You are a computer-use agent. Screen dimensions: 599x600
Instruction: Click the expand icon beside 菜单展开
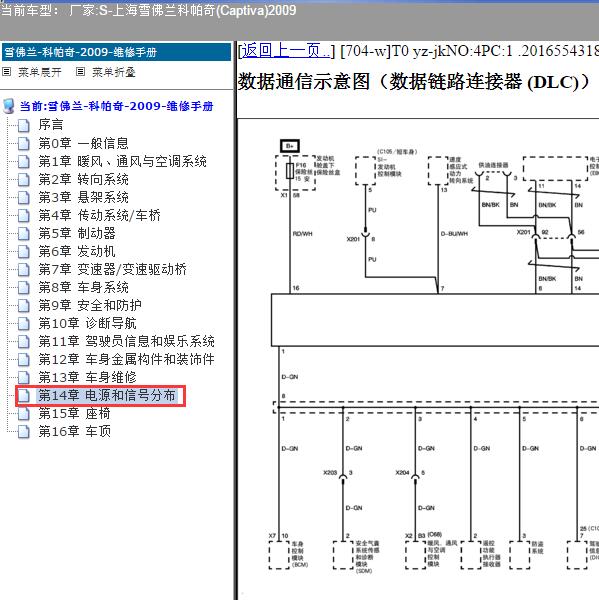[x=7, y=72]
